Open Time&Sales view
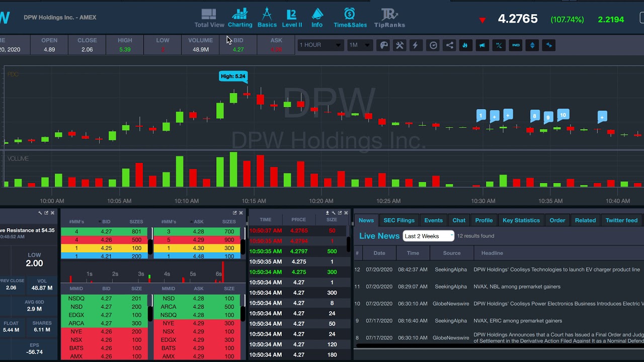The width and height of the screenshot is (644, 362). coord(350,18)
